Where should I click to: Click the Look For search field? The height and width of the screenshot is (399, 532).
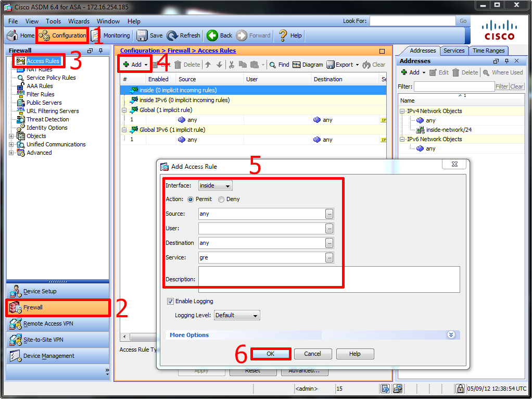point(413,21)
